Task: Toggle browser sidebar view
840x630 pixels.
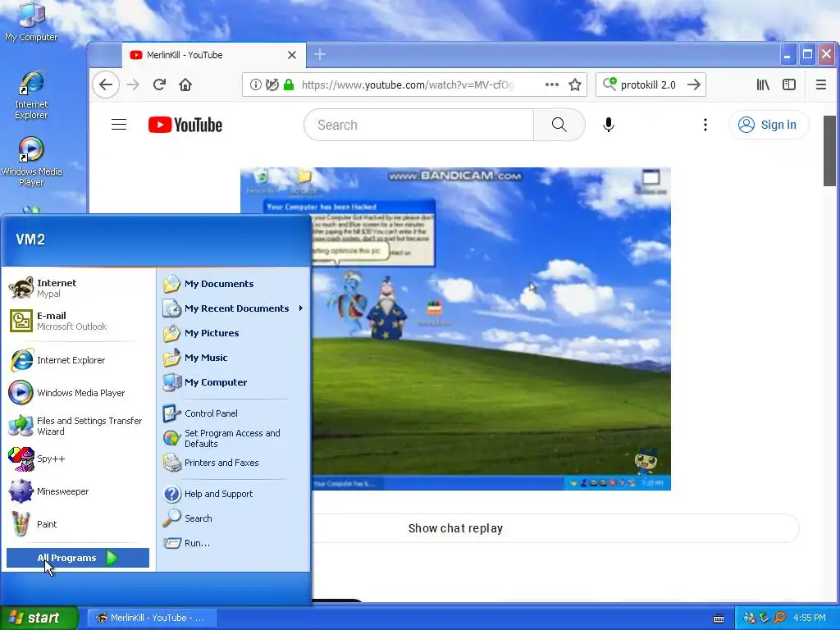Action: (x=789, y=84)
